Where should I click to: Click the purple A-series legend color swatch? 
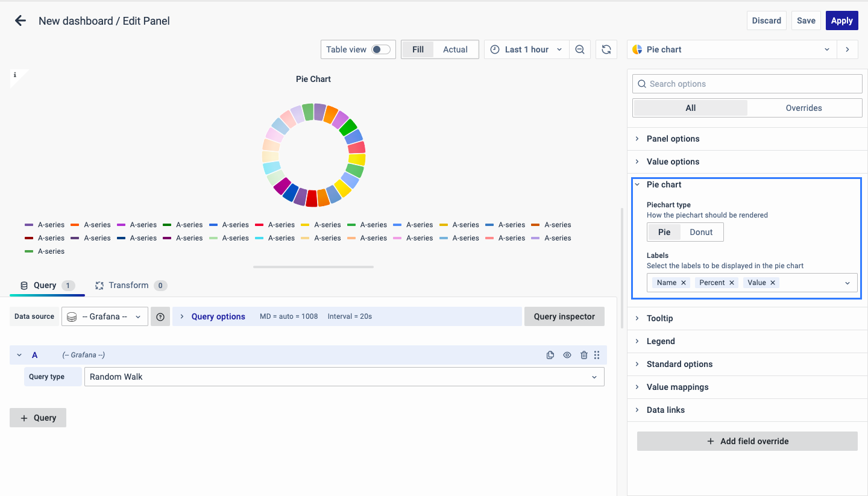tap(29, 225)
